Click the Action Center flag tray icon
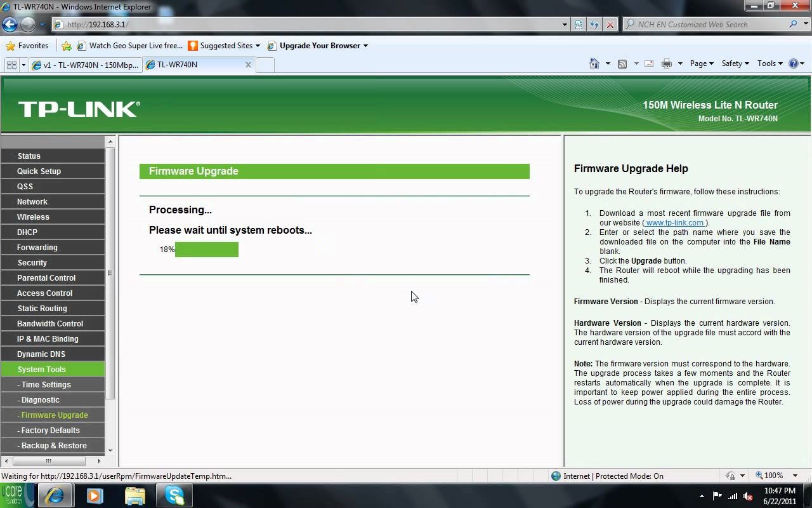The image size is (812, 508). pyautogui.click(x=717, y=496)
